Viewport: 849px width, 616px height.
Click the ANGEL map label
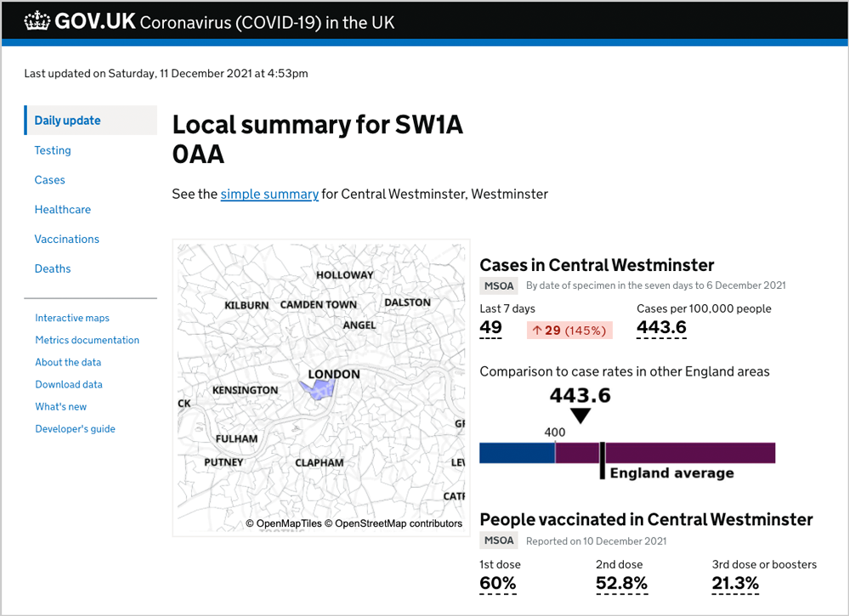click(359, 325)
